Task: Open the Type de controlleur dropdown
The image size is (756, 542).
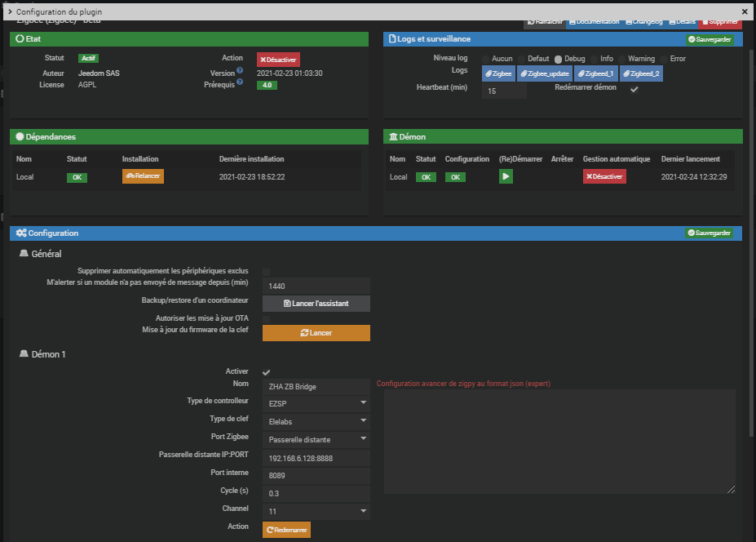Action: (316, 402)
